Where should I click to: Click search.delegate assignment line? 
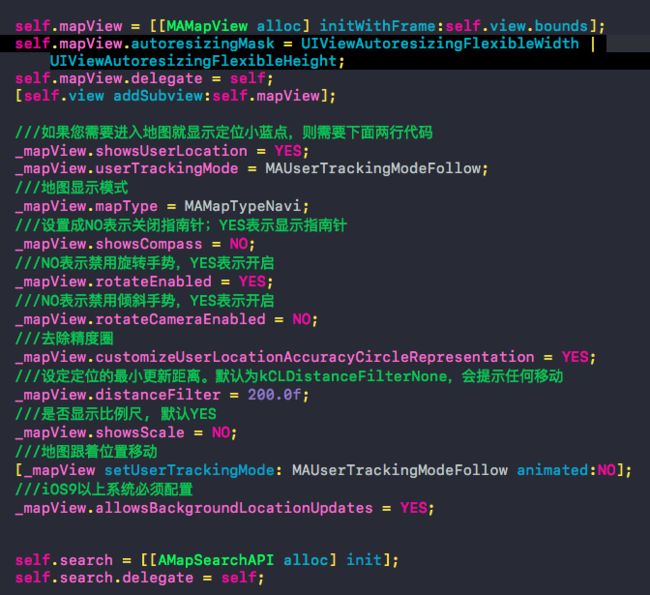coord(139,578)
